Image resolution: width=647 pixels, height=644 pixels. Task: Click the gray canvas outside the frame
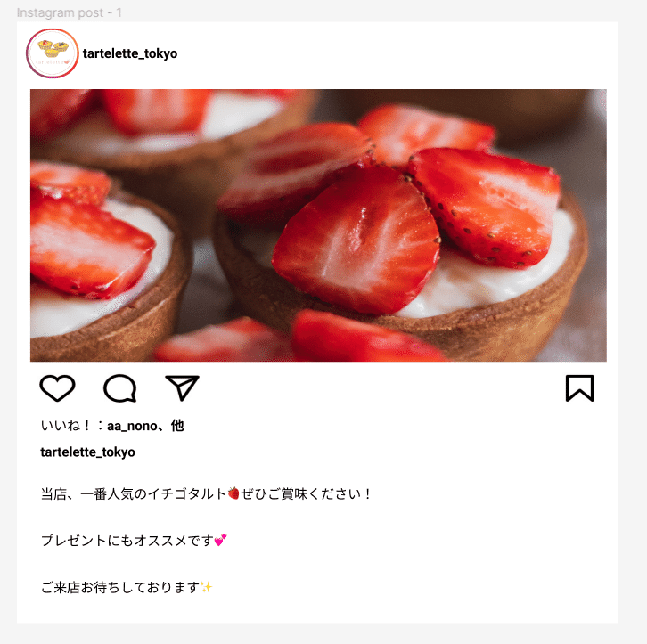[633, 322]
